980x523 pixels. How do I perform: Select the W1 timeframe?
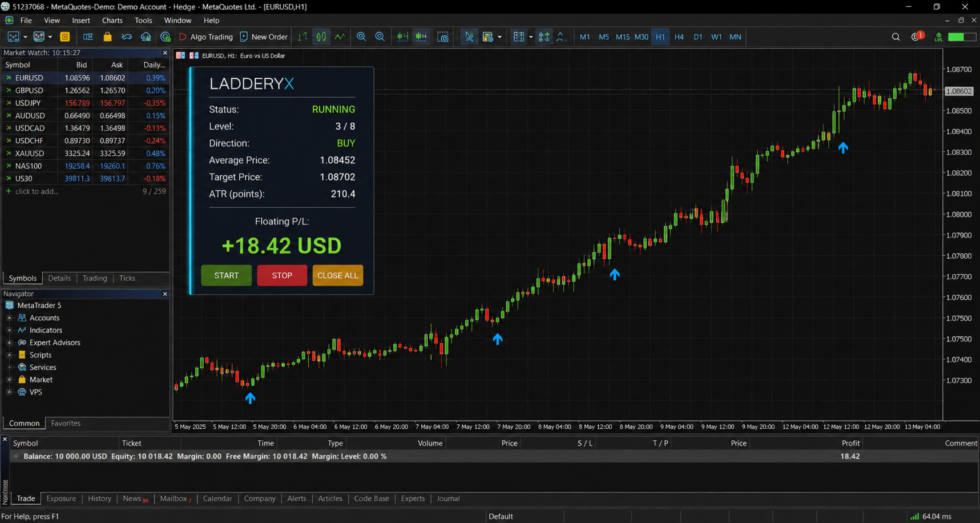716,37
